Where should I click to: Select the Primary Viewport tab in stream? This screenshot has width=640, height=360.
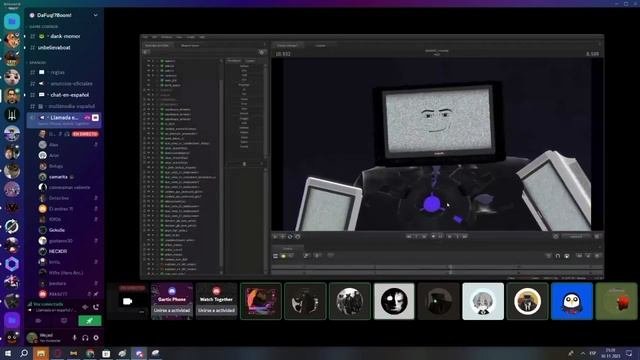coord(287,45)
